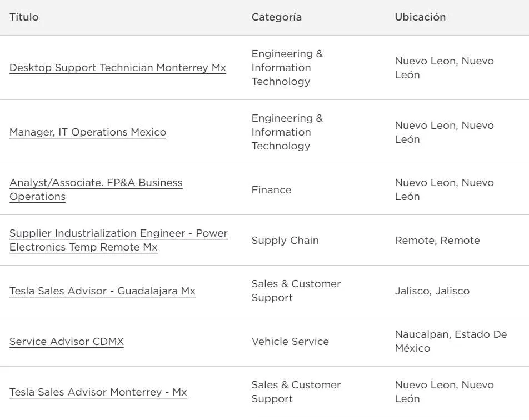Open the Service Advisor CDMX job posting
The width and height of the screenshot is (529, 420).
tap(66, 341)
